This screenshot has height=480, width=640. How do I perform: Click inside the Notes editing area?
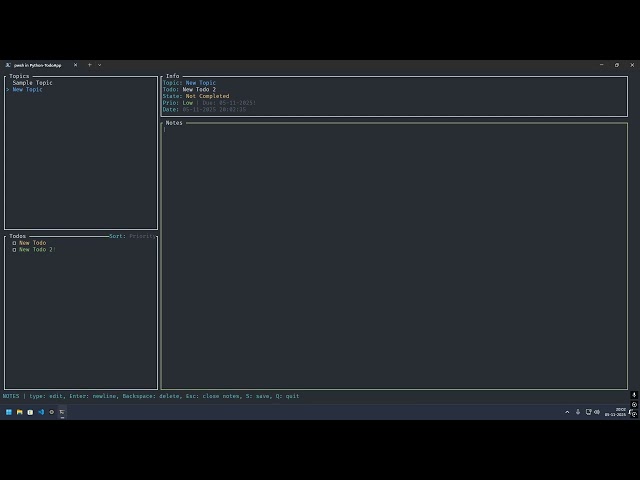pyautogui.click(x=394, y=256)
